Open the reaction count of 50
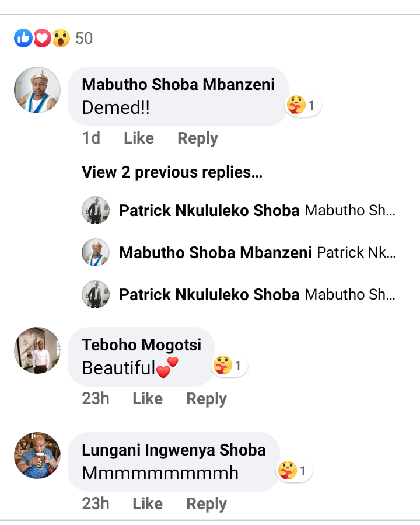The height and width of the screenshot is (525, 420). click(84, 39)
